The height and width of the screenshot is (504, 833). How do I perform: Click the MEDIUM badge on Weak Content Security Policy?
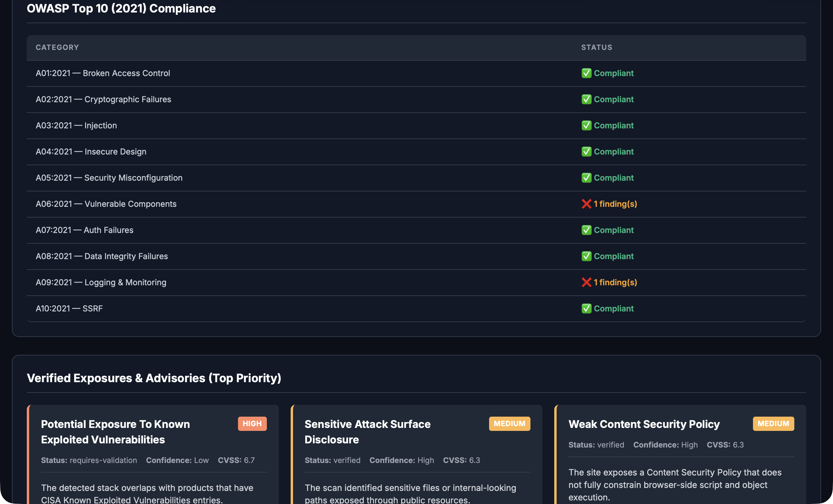pyautogui.click(x=773, y=423)
